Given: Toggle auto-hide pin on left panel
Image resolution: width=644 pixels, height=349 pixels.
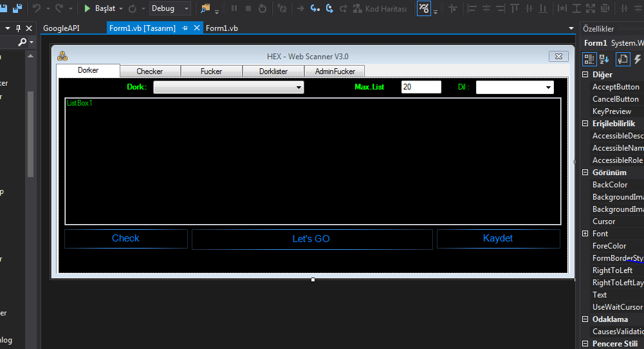Looking at the screenshot, I should [19, 28].
